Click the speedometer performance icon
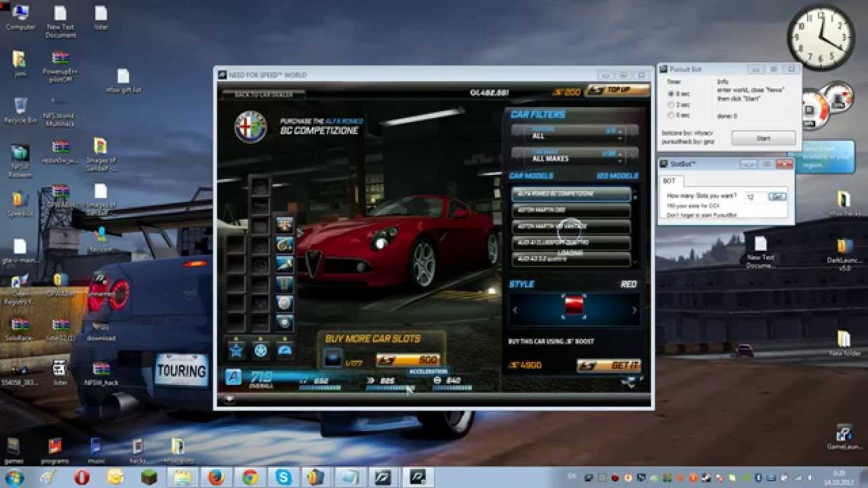This screenshot has height=488, width=868. click(285, 350)
